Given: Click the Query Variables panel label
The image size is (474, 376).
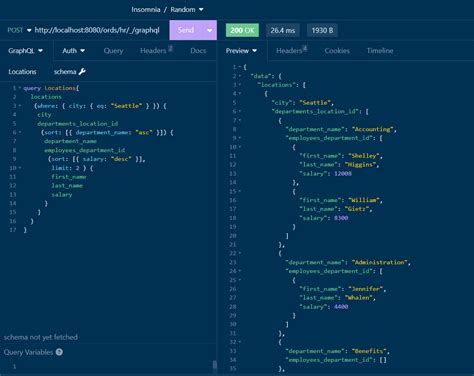Looking at the screenshot, I should click(x=28, y=352).
